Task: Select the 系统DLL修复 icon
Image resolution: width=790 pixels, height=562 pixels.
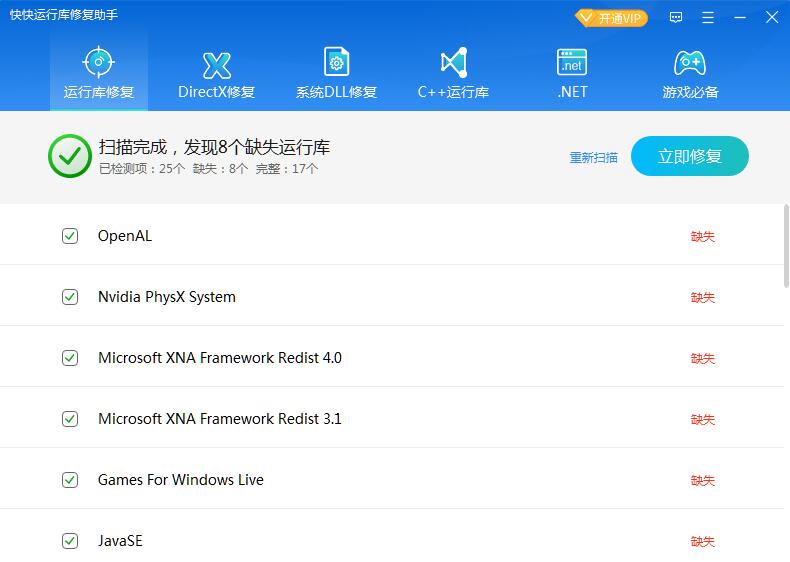Action: pyautogui.click(x=336, y=64)
